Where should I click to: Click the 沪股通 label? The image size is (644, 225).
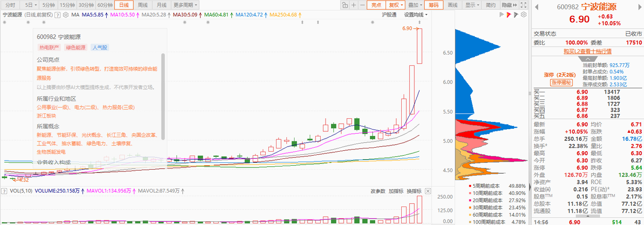[x=389, y=15]
